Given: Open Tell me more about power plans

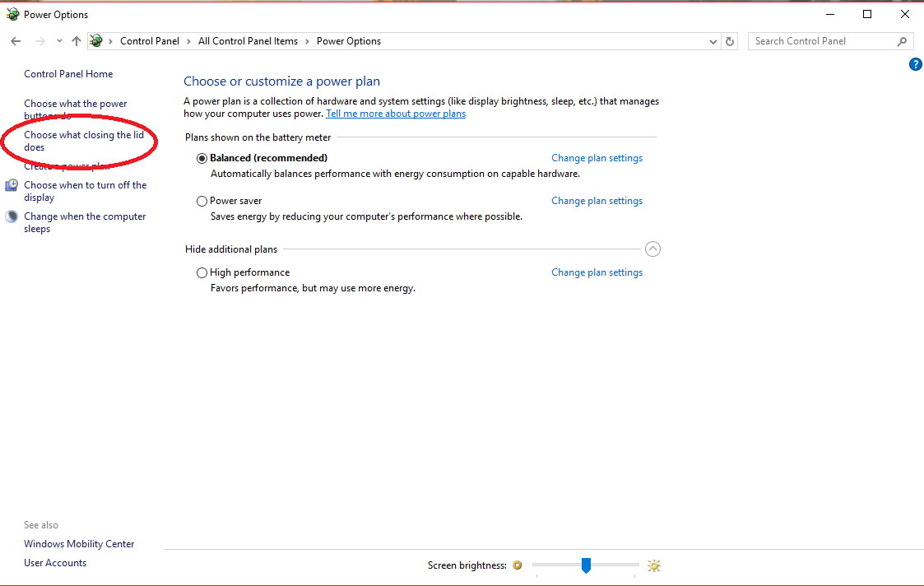Looking at the screenshot, I should point(396,114).
